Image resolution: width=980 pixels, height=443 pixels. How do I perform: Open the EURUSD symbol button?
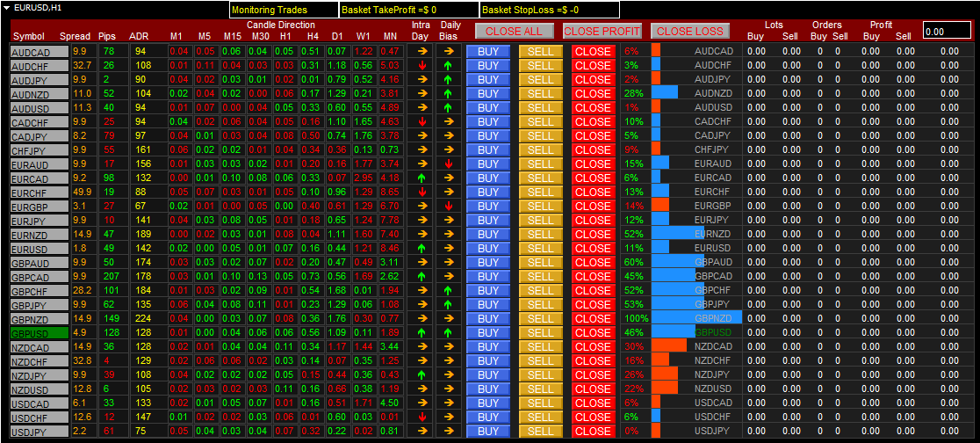coord(40,249)
